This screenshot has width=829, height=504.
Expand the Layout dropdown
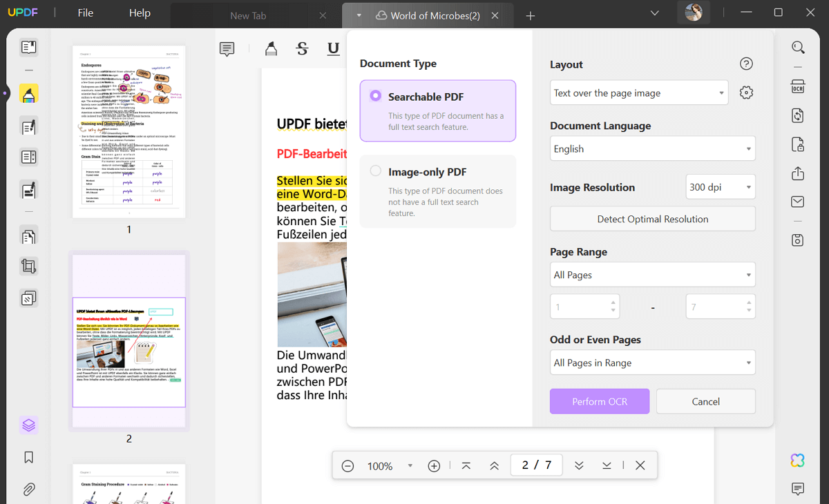639,93
